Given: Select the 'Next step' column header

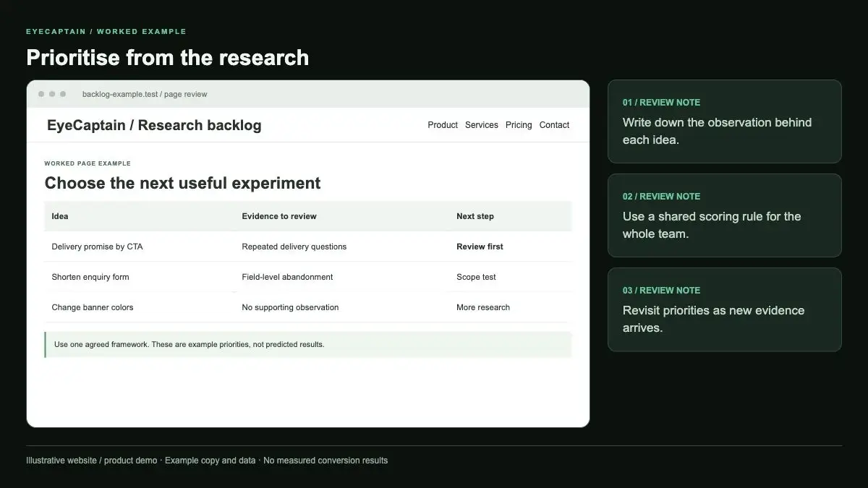Looking at the screenshot, I should 475,216.
